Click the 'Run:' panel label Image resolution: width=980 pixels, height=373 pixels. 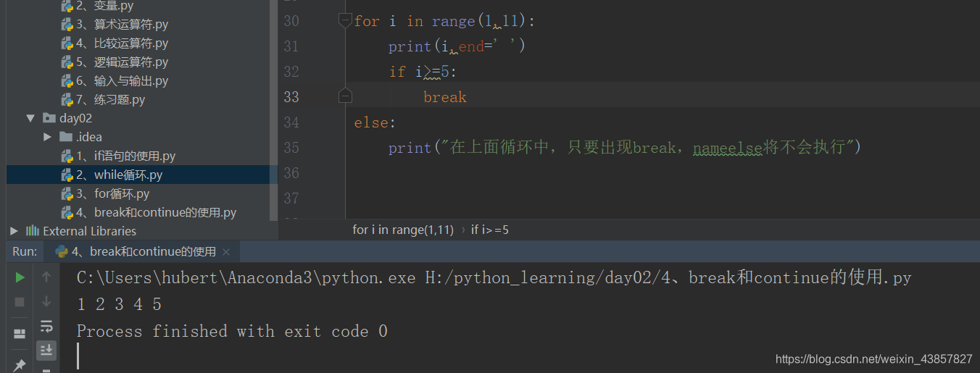click(25, 252)
